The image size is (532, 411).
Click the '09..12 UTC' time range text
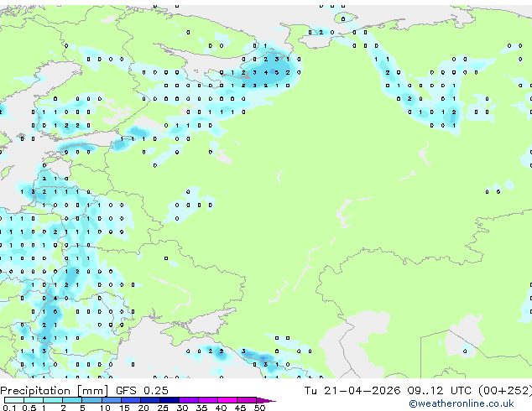(x=440, y=390)
